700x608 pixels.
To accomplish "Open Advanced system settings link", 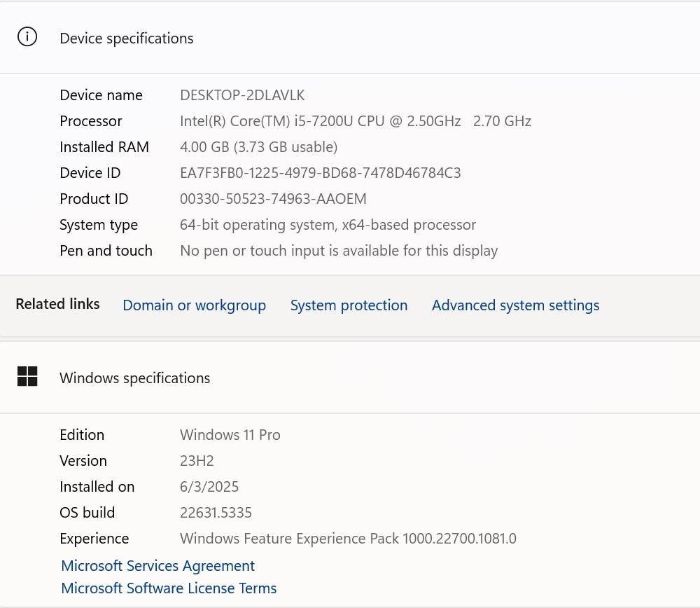I will [515, 305].
